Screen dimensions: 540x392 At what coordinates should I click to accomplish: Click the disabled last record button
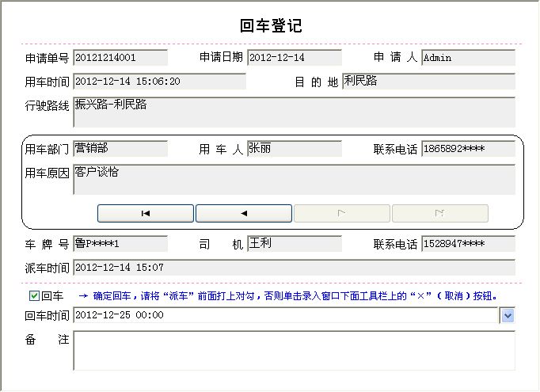click(x=440, y=213)
